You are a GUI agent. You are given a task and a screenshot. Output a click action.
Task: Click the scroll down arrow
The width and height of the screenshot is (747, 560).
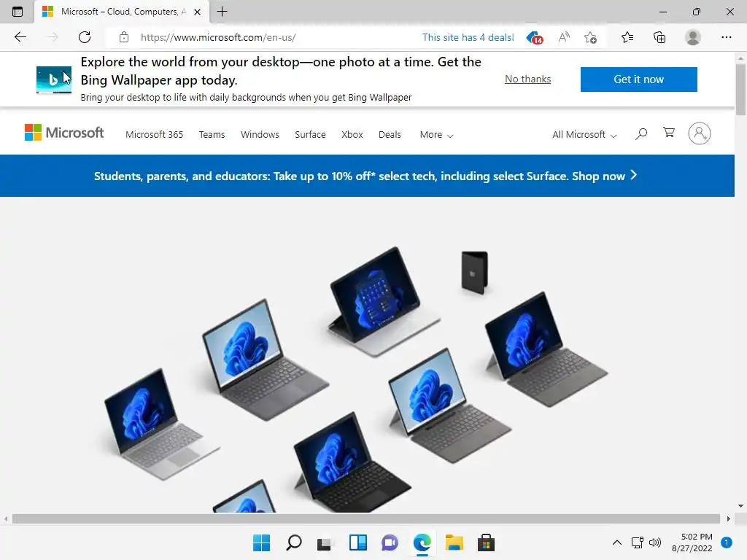(x=740, y=506)
